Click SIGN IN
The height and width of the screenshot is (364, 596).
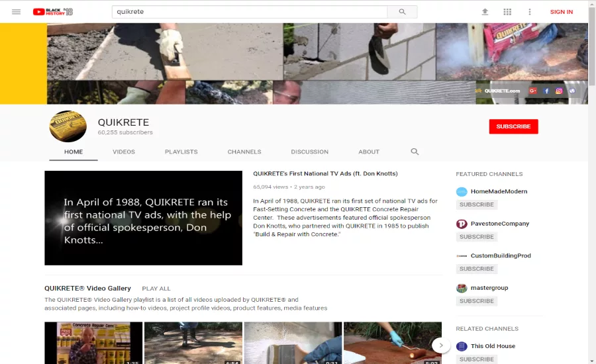click(x=561, y=12)
